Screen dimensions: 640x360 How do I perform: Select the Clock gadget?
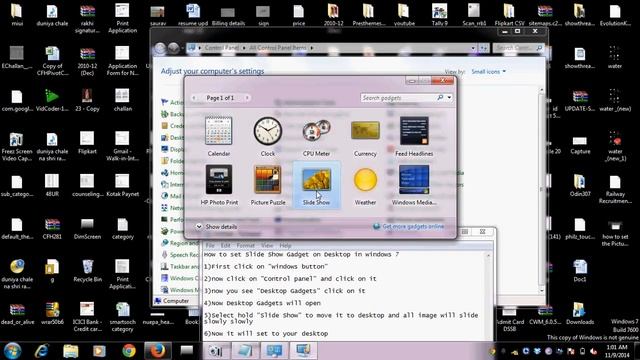[x=268, y=136]
